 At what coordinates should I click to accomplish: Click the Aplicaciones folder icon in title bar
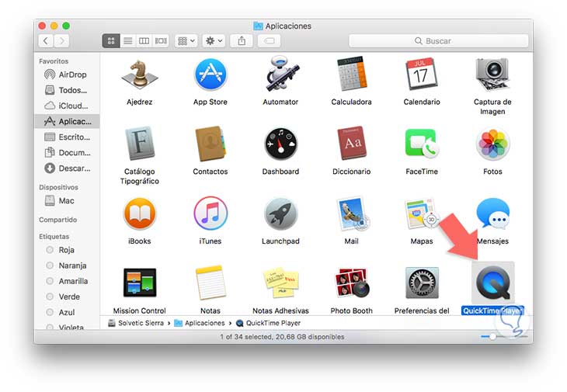tap(258, 26)
